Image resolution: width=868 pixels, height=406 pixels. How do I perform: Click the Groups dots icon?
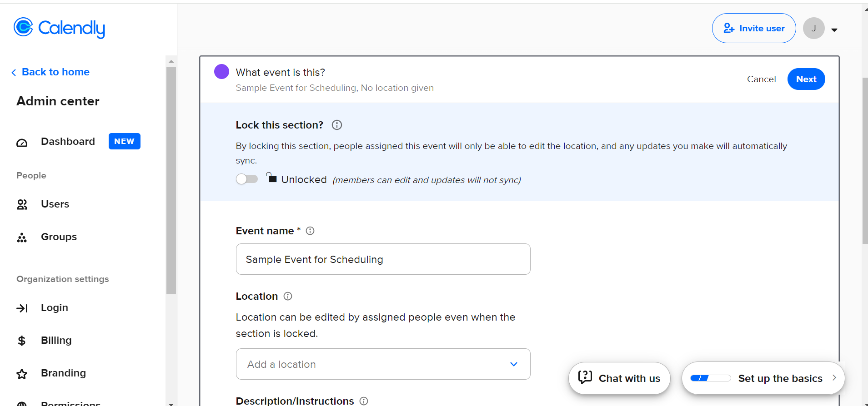(22, 238)
